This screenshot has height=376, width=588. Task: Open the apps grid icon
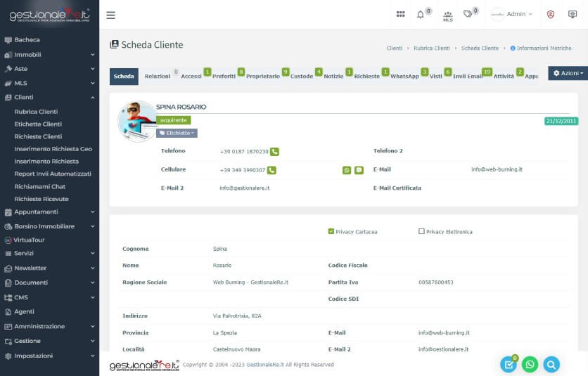tap(401, 14)
